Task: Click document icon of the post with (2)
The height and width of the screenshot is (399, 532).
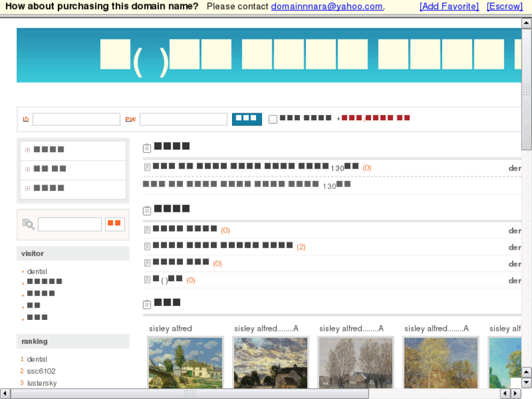Action: point(147,246)
